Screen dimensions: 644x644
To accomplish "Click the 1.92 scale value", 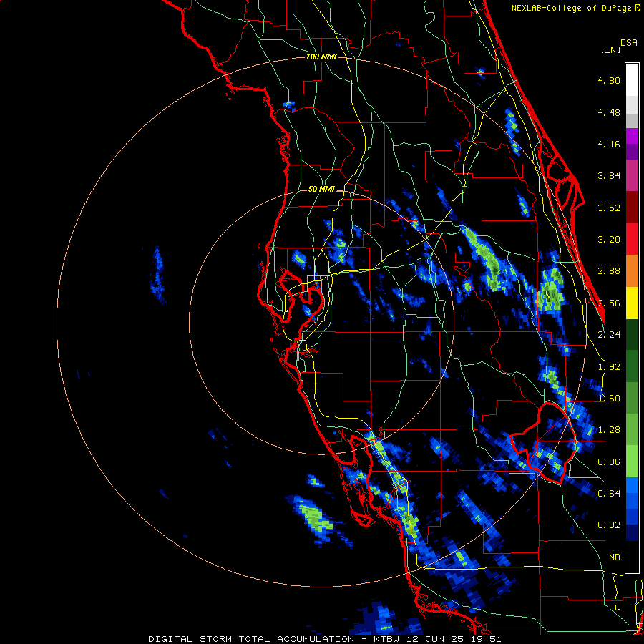I will (x=609, y=367).
